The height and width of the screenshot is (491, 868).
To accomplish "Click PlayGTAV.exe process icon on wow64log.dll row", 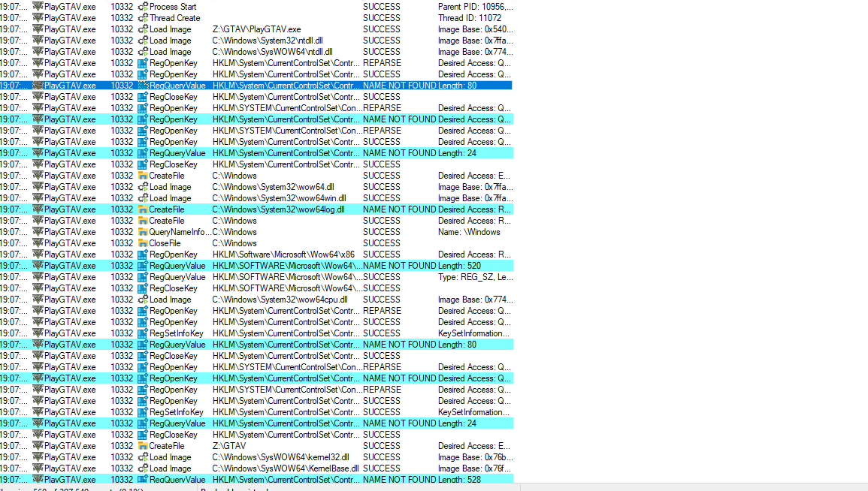I will click(x=38, y=209).
